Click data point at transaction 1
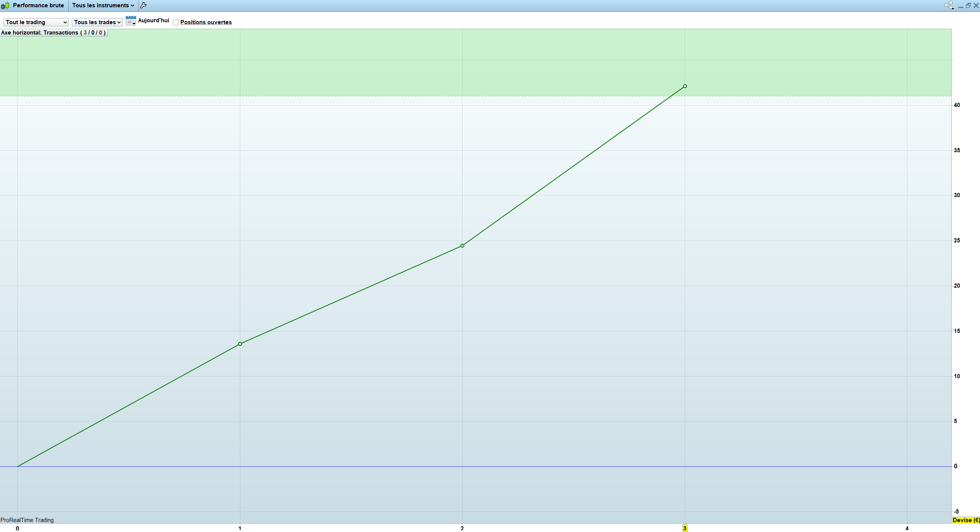This screenshot has height=532, width=980. 240,344
